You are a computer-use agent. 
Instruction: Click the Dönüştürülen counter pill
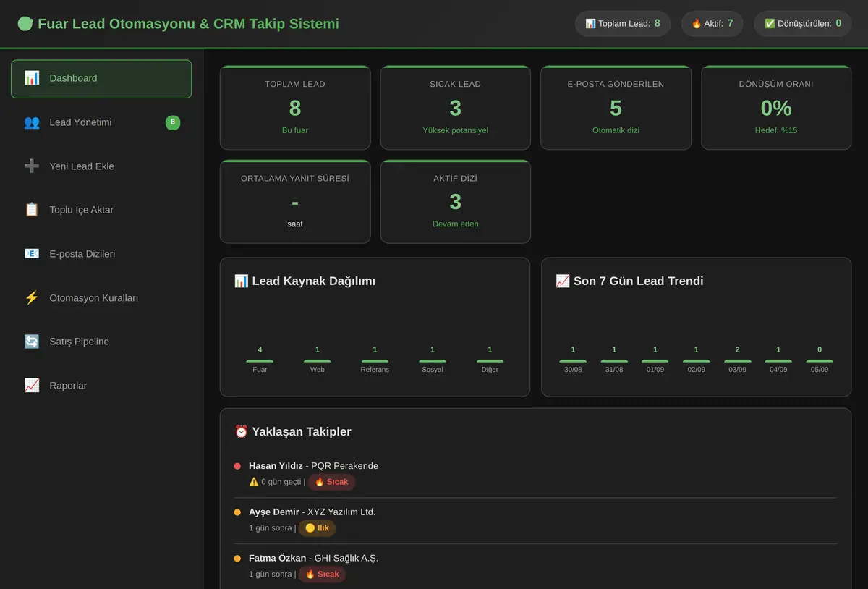(803, 24)
